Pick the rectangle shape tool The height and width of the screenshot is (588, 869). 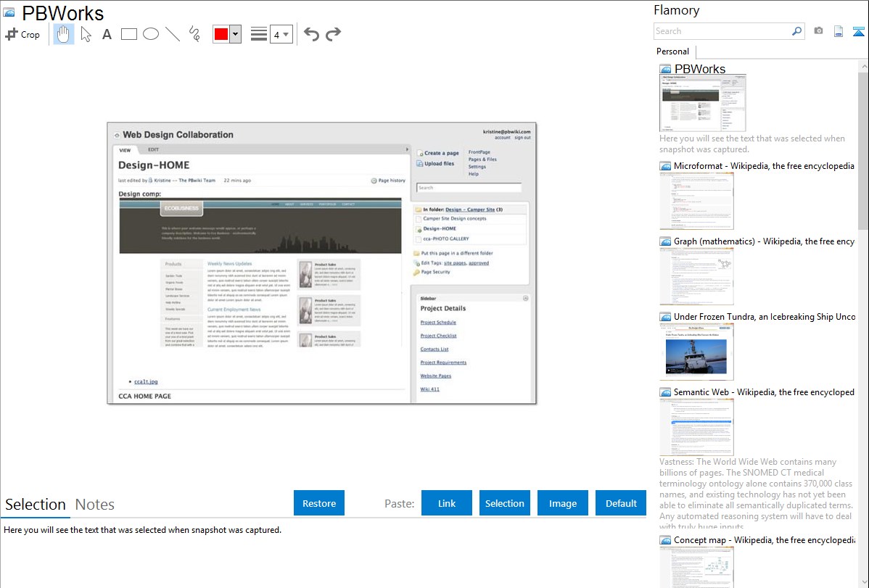(129, 34)
